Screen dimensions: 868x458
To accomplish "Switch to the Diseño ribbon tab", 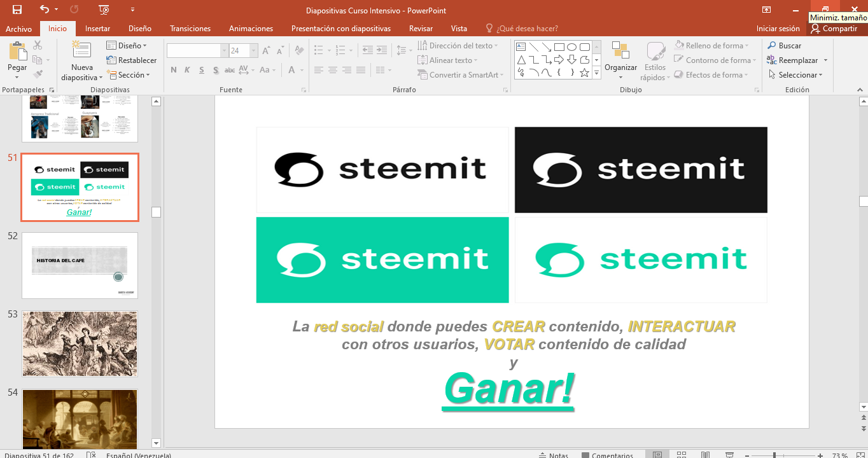I will 140,29.
